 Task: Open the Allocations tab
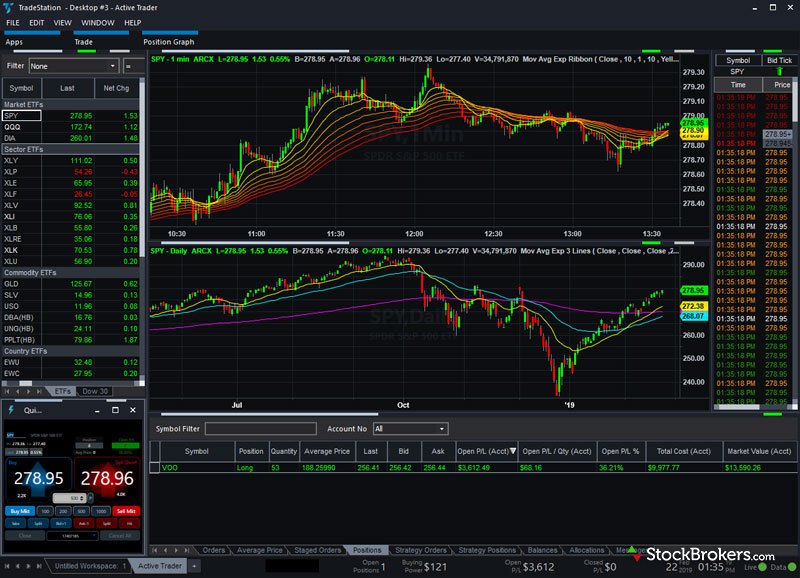(586, 550)
